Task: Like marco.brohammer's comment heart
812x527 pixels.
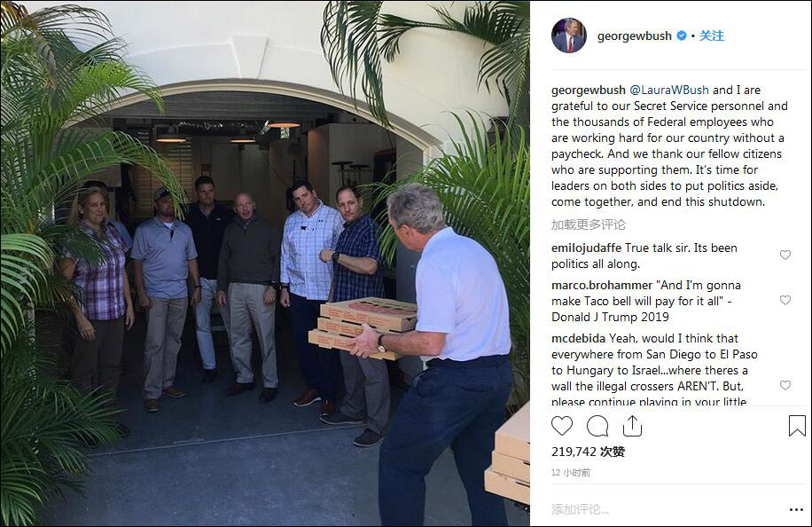Action: tap(785, 300)
